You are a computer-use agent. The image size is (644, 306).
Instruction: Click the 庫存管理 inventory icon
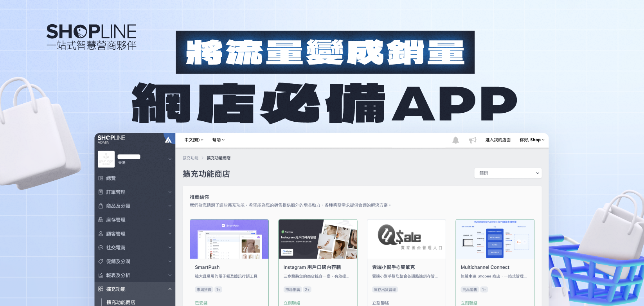pyautogui.click(x=101, y=220)
